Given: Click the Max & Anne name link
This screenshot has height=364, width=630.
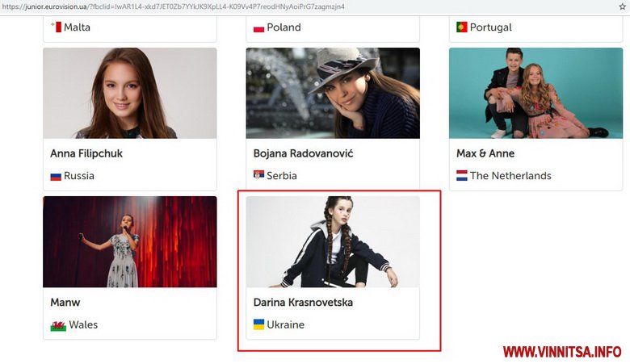Looking at the screenshot, I should point(485,153).
